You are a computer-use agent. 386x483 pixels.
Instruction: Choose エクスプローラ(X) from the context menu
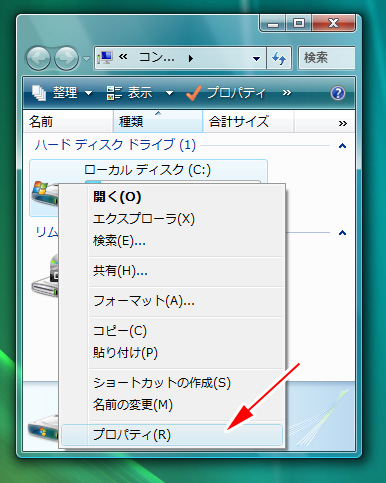(x=172, y=219)
